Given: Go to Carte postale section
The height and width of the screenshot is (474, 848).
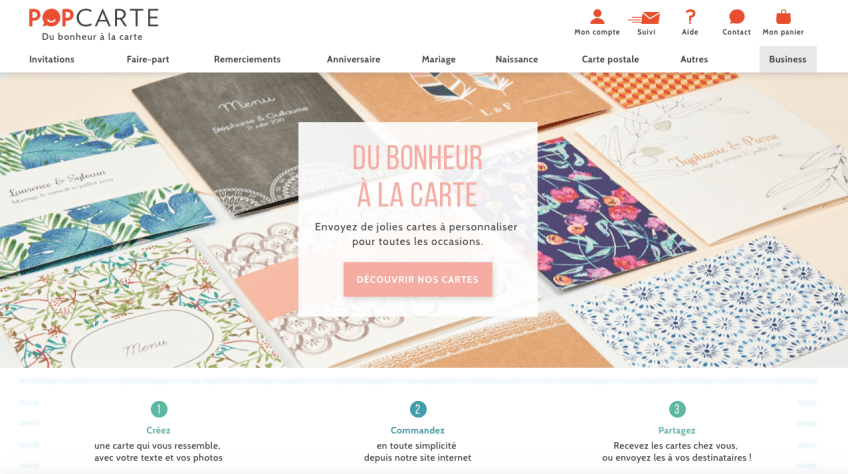Looking at the screenshot, I should 610,60.
